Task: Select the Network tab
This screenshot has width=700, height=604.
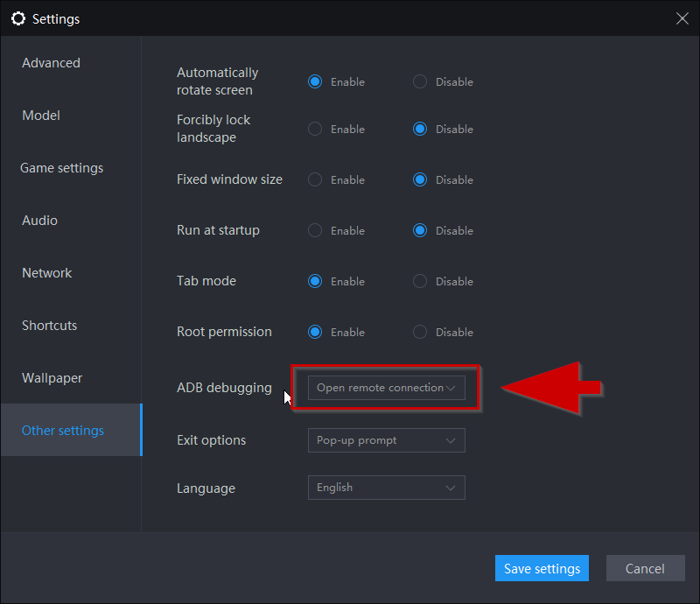Action: [x=47, y=273]
